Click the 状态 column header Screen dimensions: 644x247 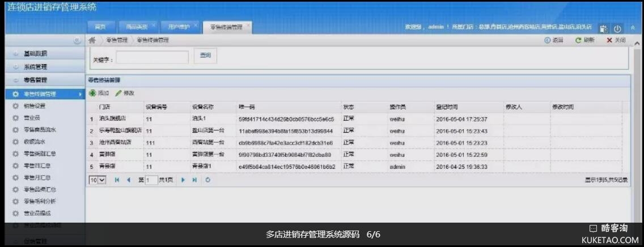[365, 107]
